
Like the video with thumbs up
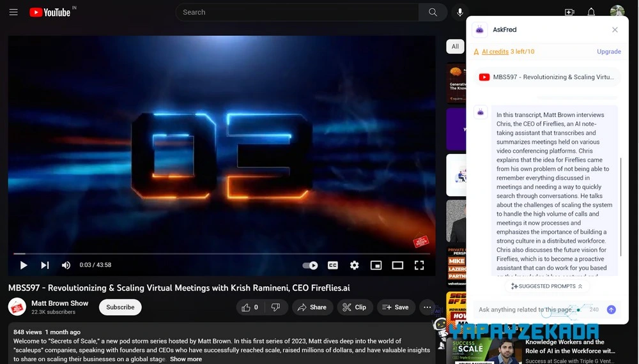coord(250,307)
